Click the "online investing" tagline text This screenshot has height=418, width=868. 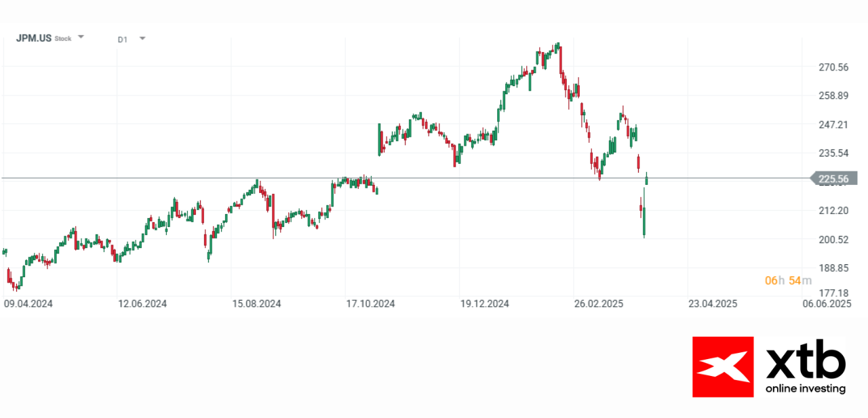click(806, 389)
